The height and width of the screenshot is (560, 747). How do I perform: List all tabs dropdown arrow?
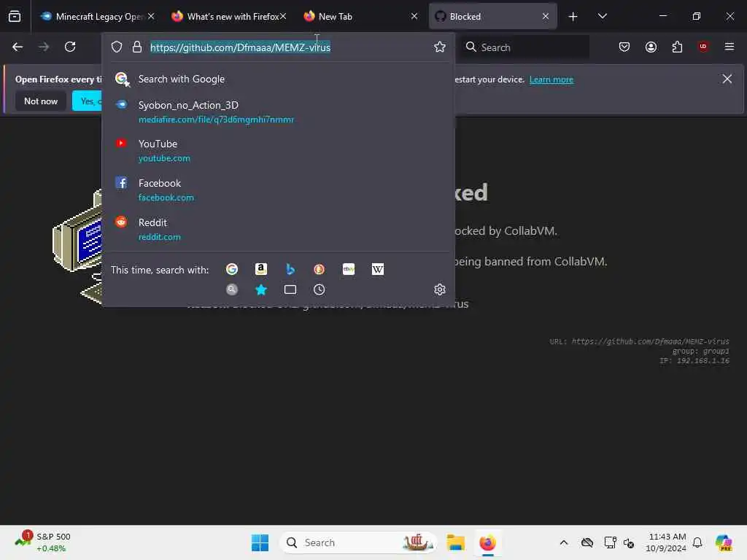pos(602,16)
